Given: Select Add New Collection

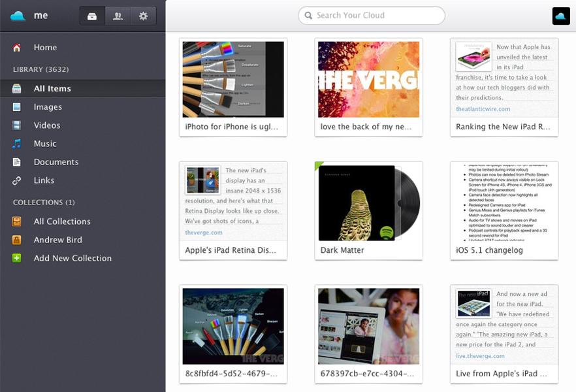Looking at the screenshot, I should 83,258.
